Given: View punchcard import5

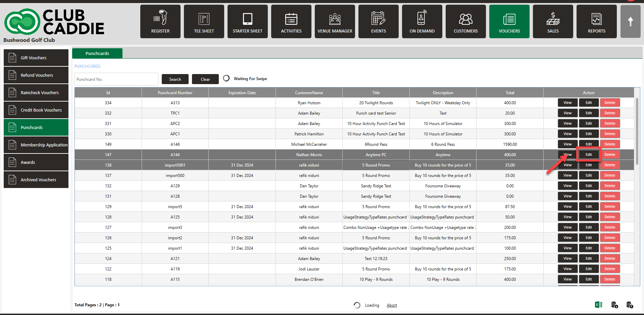Looking at the screenshot, I should click(x=567, y=206).
